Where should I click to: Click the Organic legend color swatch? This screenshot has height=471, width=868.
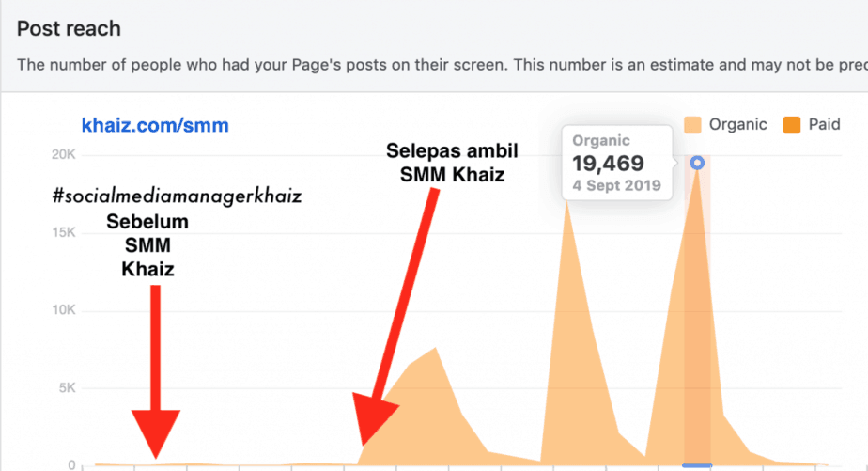(x=694, y=124)
